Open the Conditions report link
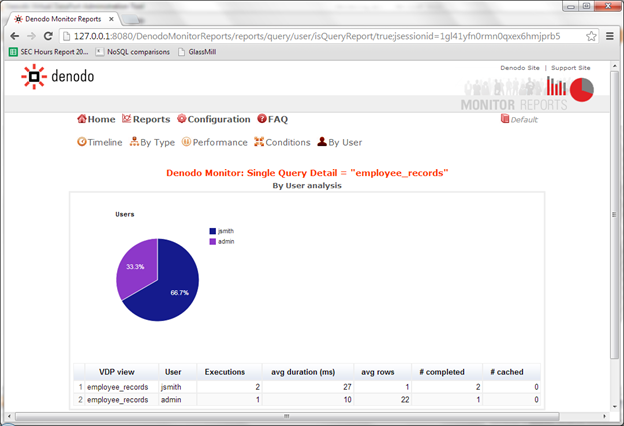The height and width of the screenshot is (426, 624). coord(288,142)
